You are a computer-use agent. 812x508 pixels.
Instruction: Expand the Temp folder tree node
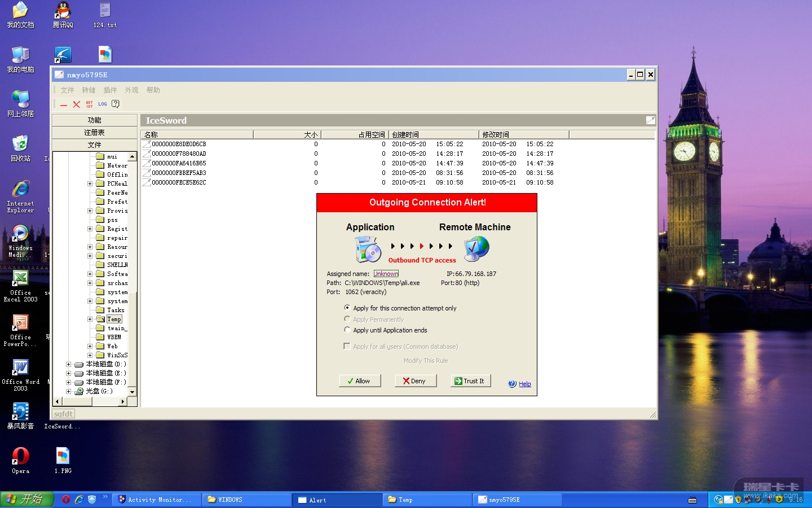90,319
